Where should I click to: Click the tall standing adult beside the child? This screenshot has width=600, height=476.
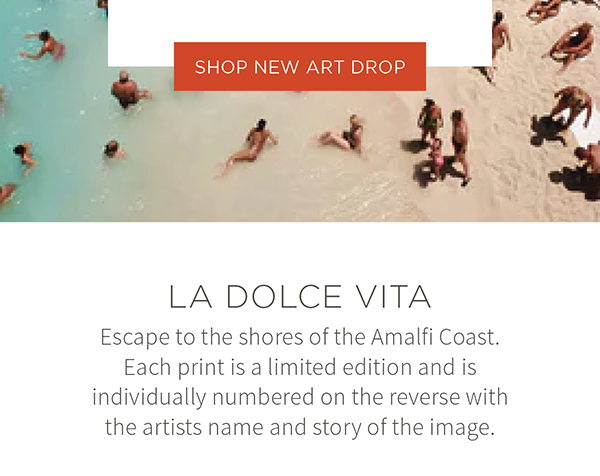tap(460, 147)
